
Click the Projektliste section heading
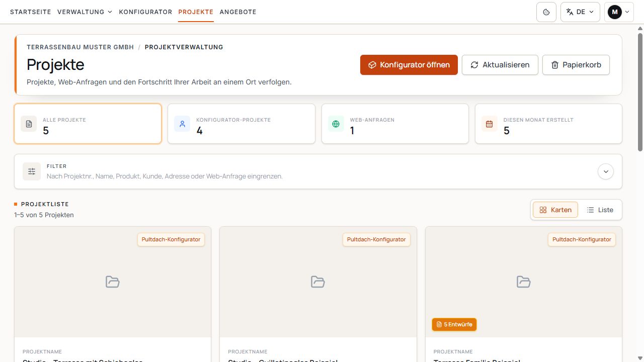[x=45, y=204]
